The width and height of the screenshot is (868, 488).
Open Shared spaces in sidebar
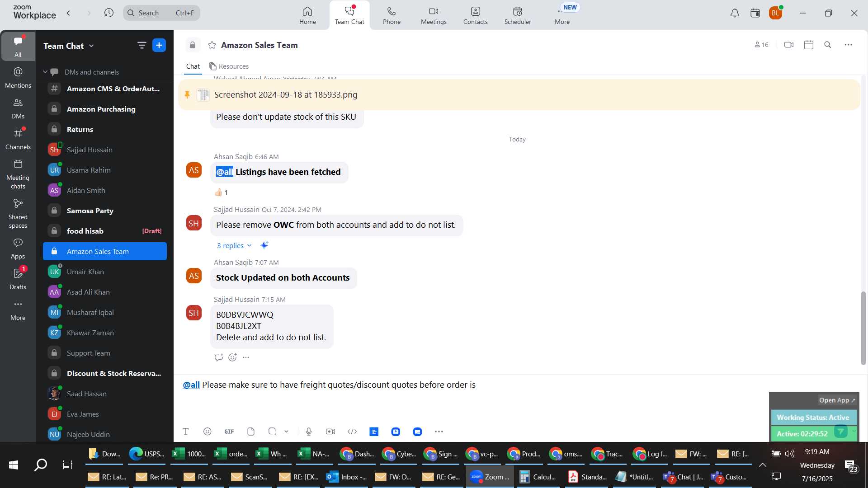[18, 214]
